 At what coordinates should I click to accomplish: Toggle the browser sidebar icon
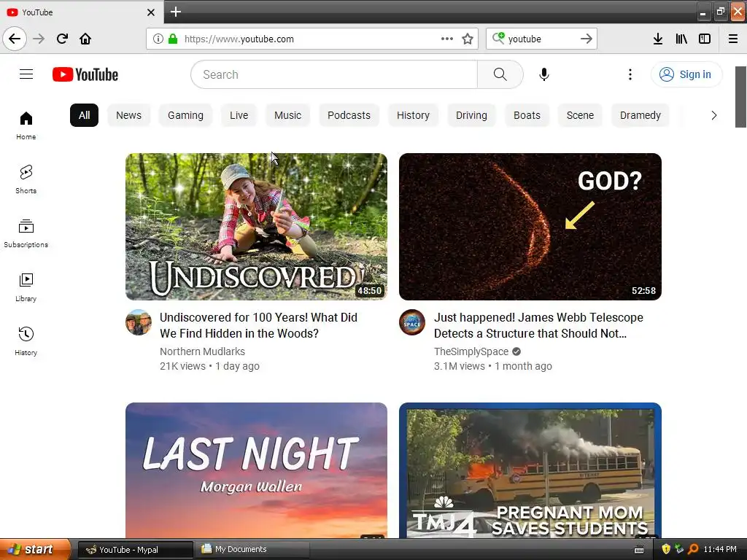(705, 39)
